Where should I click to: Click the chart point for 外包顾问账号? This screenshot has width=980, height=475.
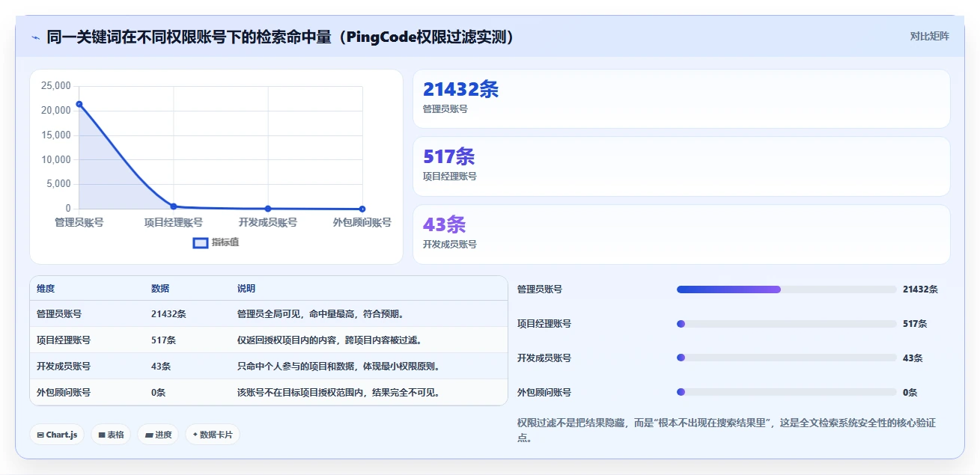[362, 209]
